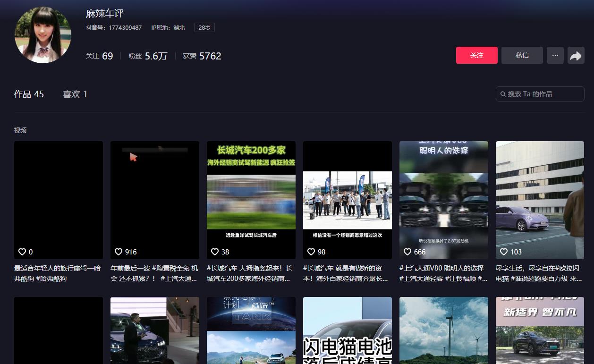The image size is (594, 364).
Task: Click title 年前最后一波 #购置税全免
Action: tap(154, 273)
